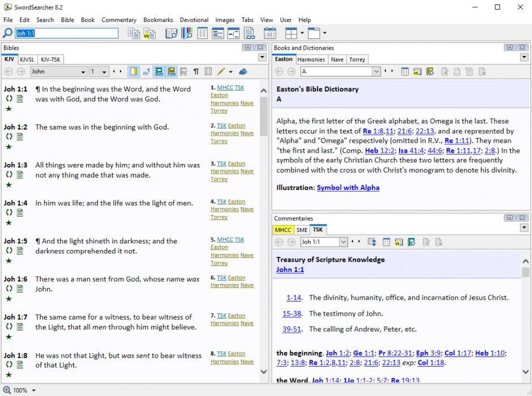Open the status bar zoom 100% dropdown arrow
The height and width of the screenshot is (396, 532).
click(33, 390)
